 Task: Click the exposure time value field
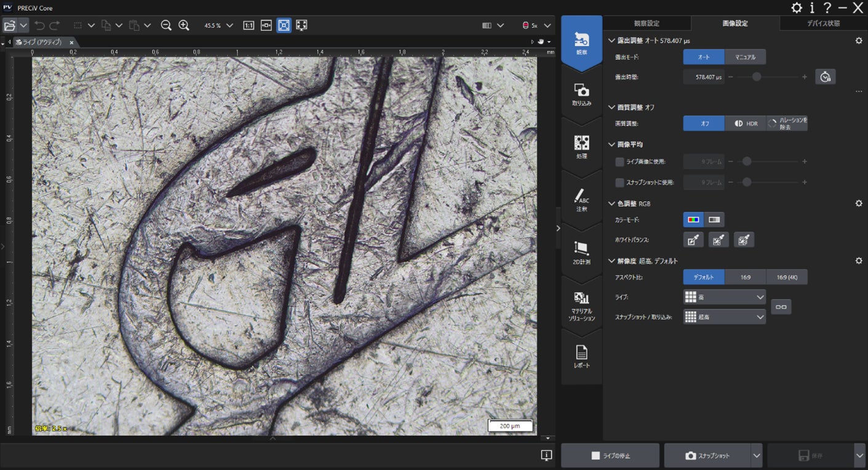pyautogui.click(x=704, y=77)
